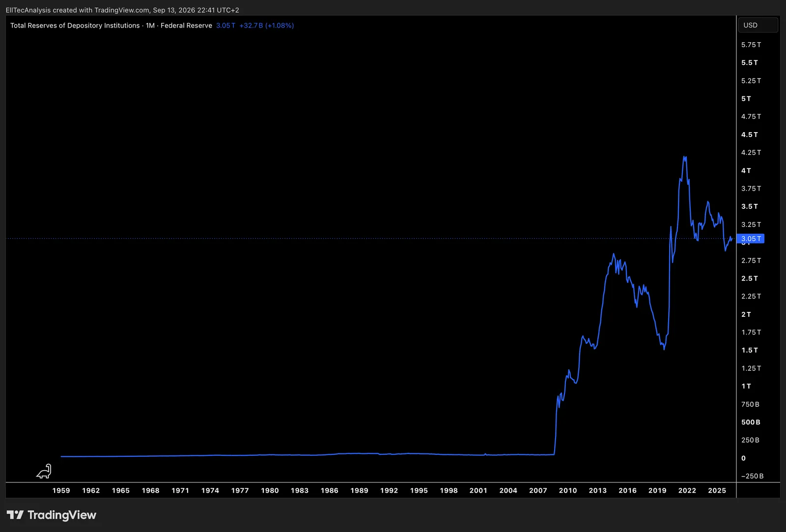Viewport: 786px width, 532px height.
Task: Click the 2010 time axis label
Action: point(568,490)
